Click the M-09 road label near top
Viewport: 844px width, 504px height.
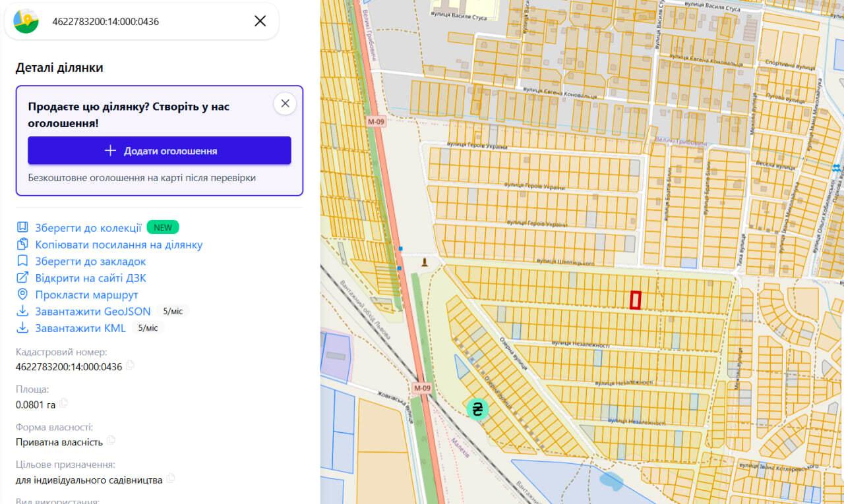(376, 121)
